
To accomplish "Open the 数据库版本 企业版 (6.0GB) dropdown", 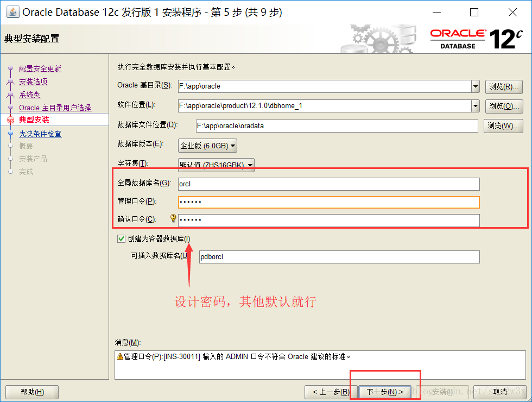I will pos(207,146).
